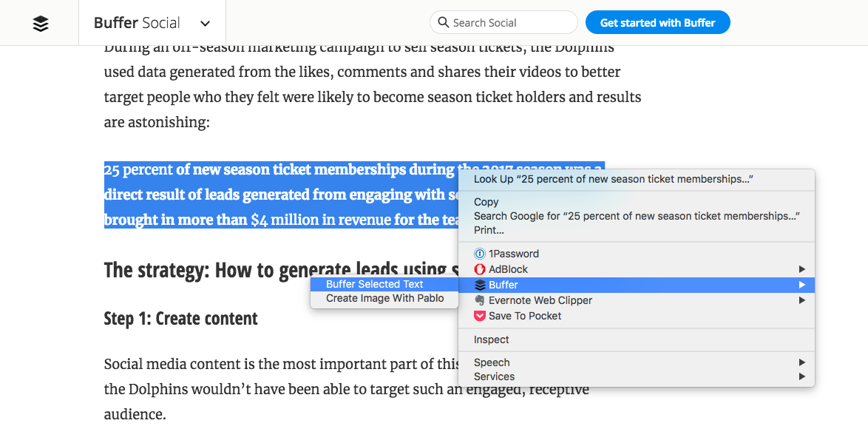Click the Evernote elephant icon
Image resolution: width=868 pixels, height=446 pixels.
click(480, 300)
